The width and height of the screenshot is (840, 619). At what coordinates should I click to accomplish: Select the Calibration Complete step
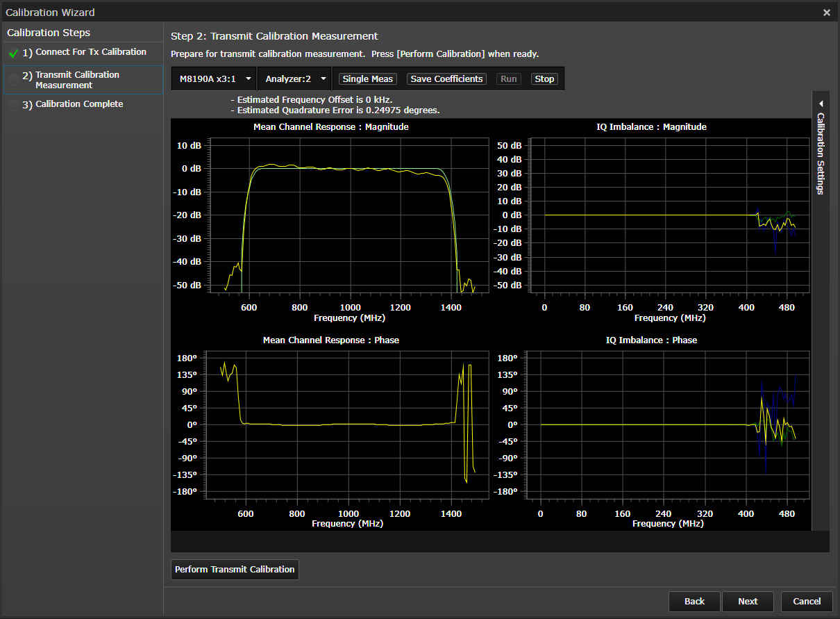point(79,104)
